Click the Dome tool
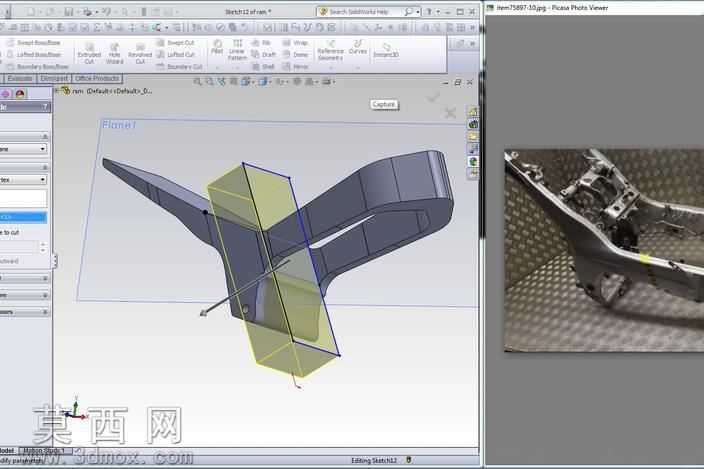 tap(295, 54)
